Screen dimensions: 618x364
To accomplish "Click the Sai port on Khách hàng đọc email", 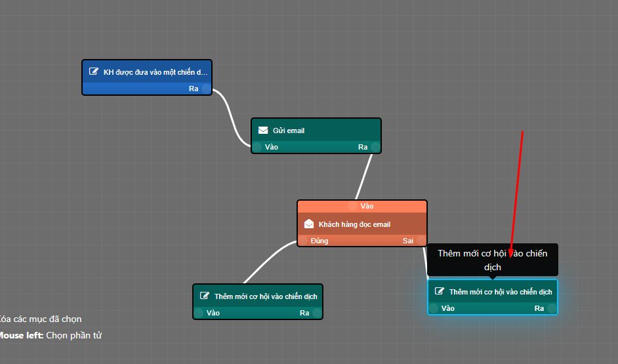I will click(x=421, y=241).
